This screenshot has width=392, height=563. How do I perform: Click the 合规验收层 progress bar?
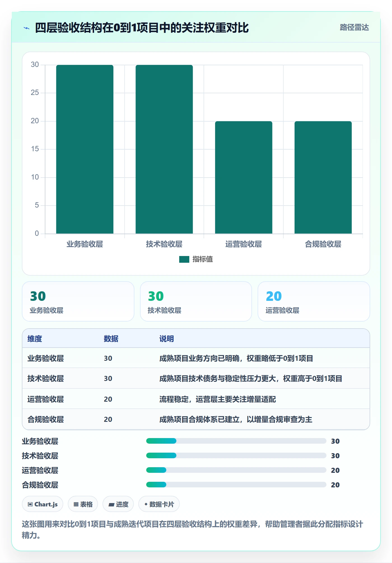pyautogui.click(x=236, y=485)
